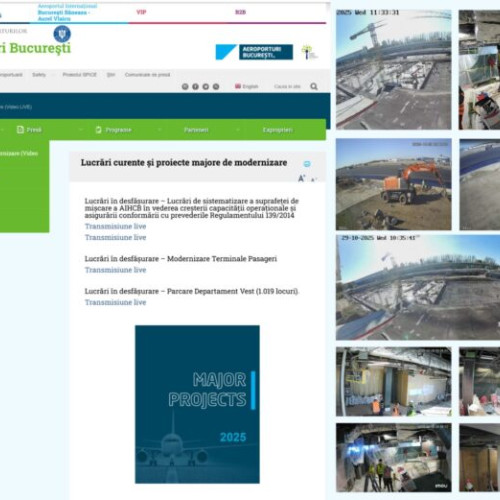Click the social icon just right of Facebook
This screenshot has height=500, width=500.
coord(206,87)
